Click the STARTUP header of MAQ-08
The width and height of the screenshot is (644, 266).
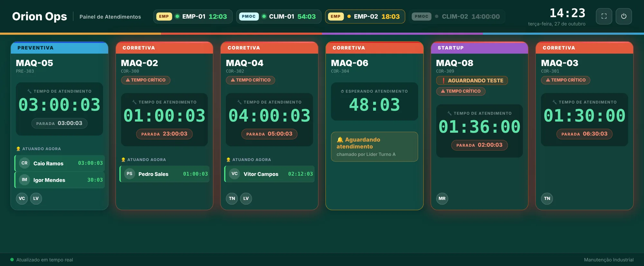[479, 48]
